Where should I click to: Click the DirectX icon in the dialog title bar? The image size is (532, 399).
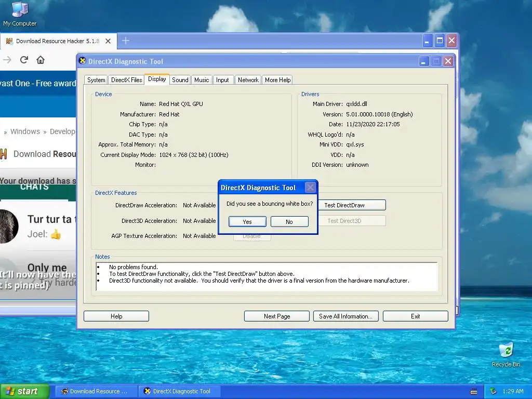(82, 61)
